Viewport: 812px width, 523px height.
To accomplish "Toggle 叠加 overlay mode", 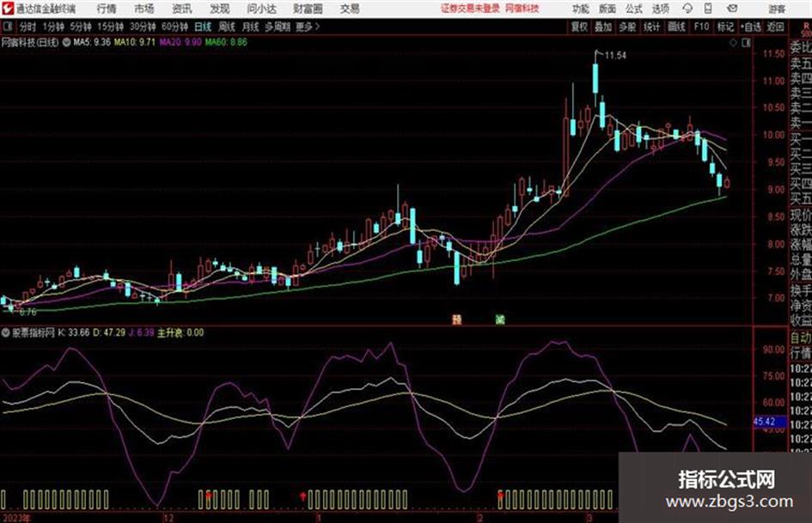I will (603, 27).
